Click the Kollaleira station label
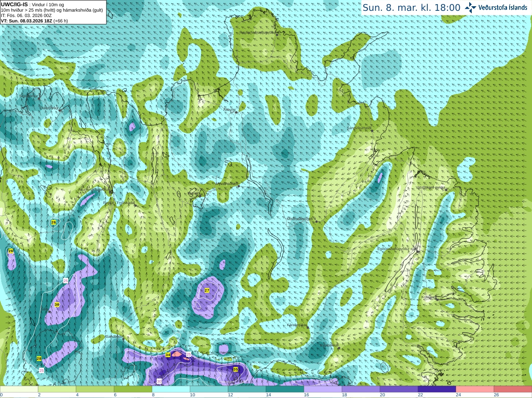This screenshot has height=398, width=532. click(429, 297)
